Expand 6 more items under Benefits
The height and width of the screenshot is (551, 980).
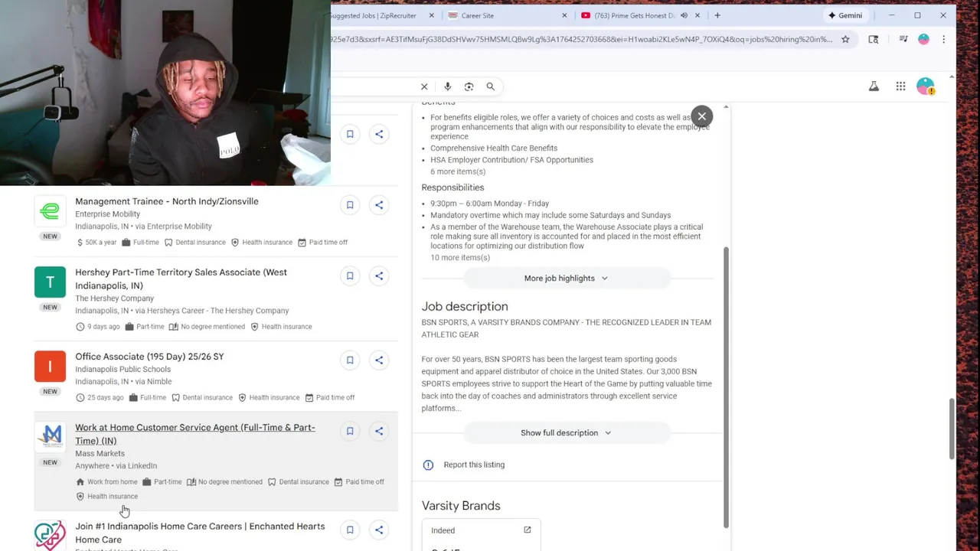(458, 171)
